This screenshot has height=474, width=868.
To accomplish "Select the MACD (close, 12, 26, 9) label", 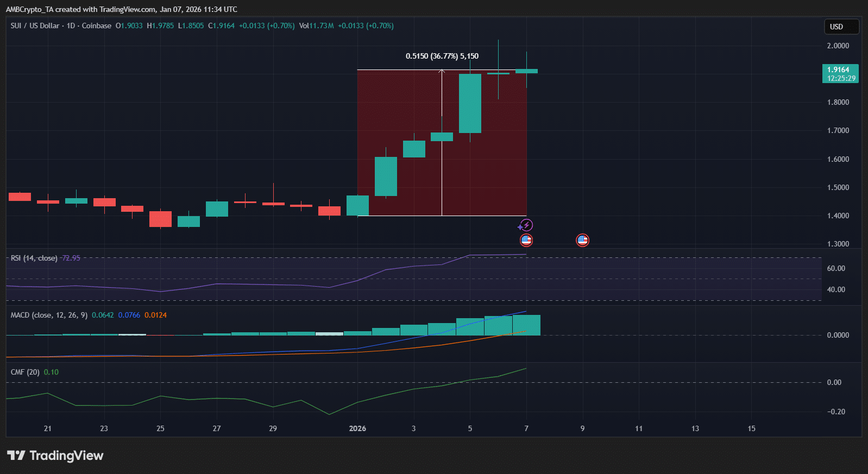I will pos(49,315).
